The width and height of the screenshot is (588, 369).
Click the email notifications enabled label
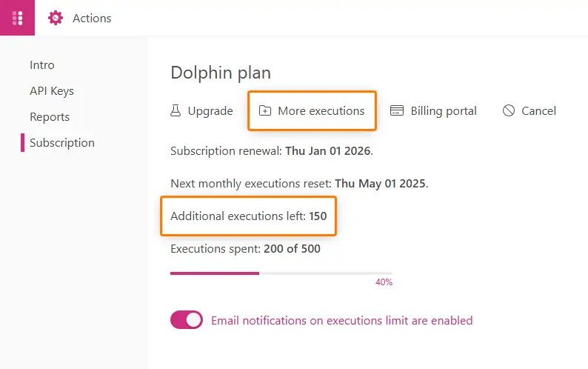pos(341,321)
